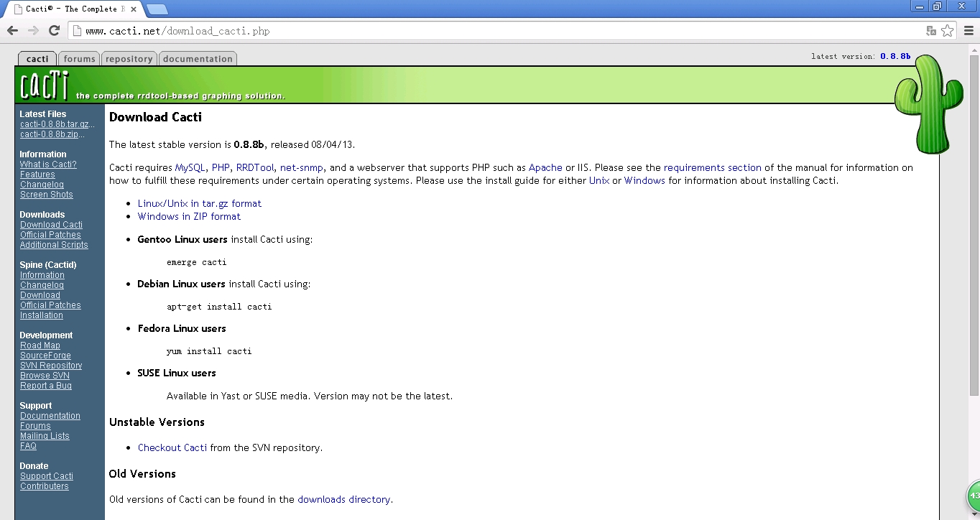Open the downloads directory link
Image resolution: width=980 pixels, height=520 pixels.
coord(344,499)
